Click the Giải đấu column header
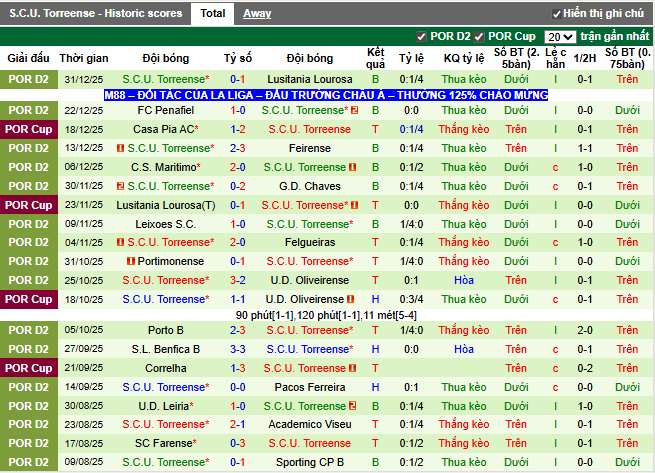Screen dimensions: 655x473 point(28,58)
